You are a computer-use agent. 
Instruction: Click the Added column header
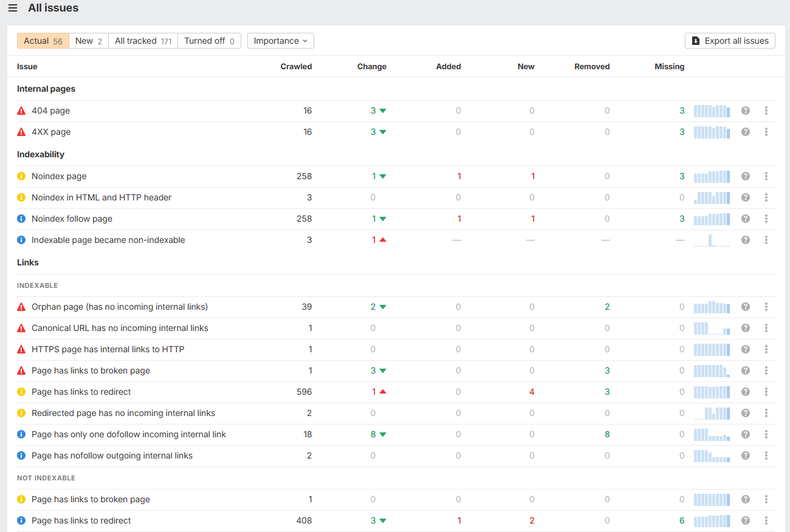[448, 66]
